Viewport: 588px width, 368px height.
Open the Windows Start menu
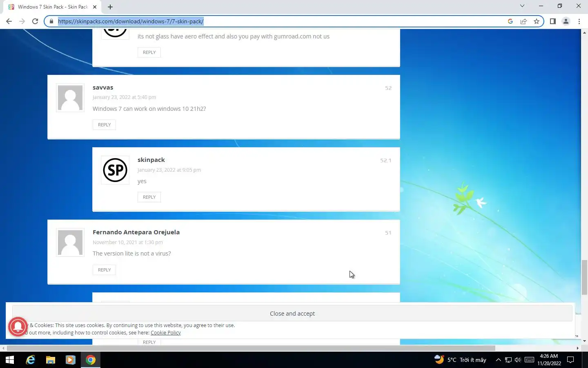10,360
